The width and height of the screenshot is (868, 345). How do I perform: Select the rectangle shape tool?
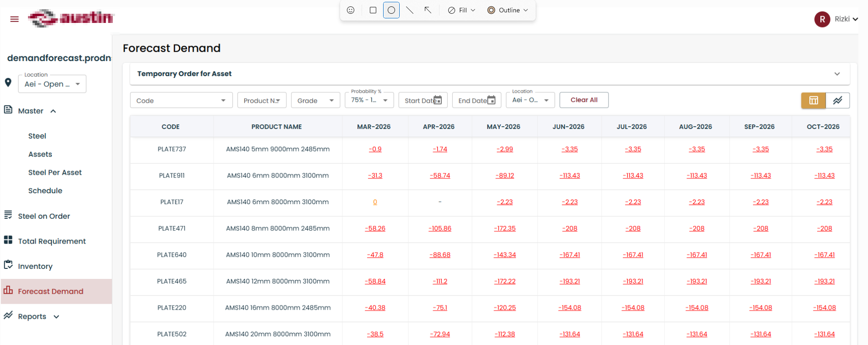click(x=373, y=10)
